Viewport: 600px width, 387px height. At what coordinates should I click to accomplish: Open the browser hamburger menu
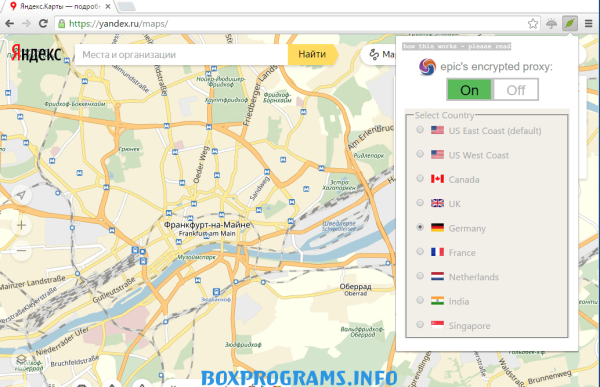pos(589,24)
